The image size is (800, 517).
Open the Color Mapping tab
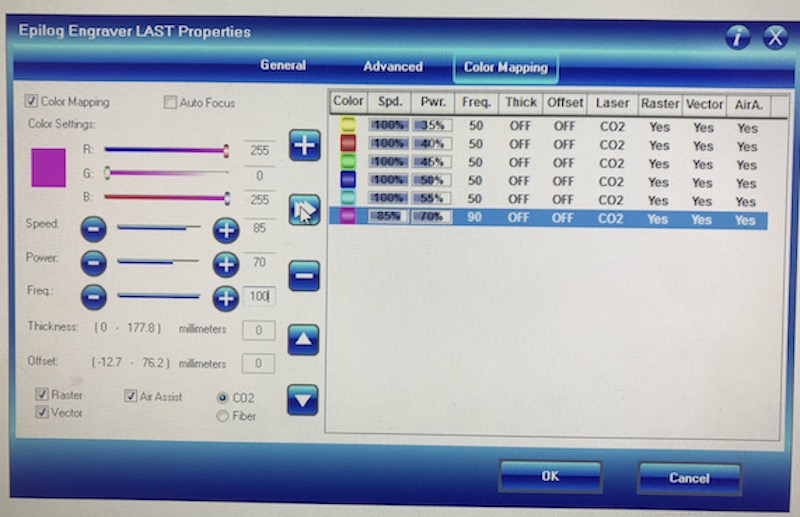click(506, 67)
